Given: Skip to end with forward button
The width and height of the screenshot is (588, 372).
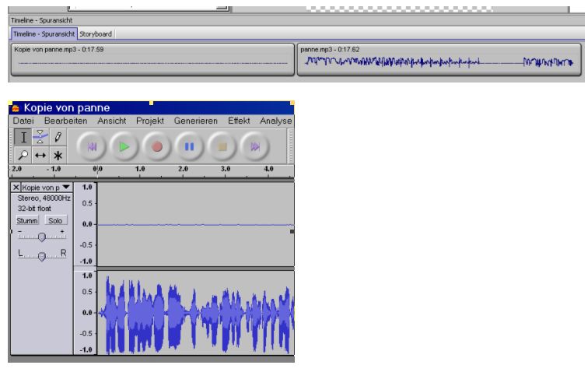Looking at the screenshot, I should (254, 146).
